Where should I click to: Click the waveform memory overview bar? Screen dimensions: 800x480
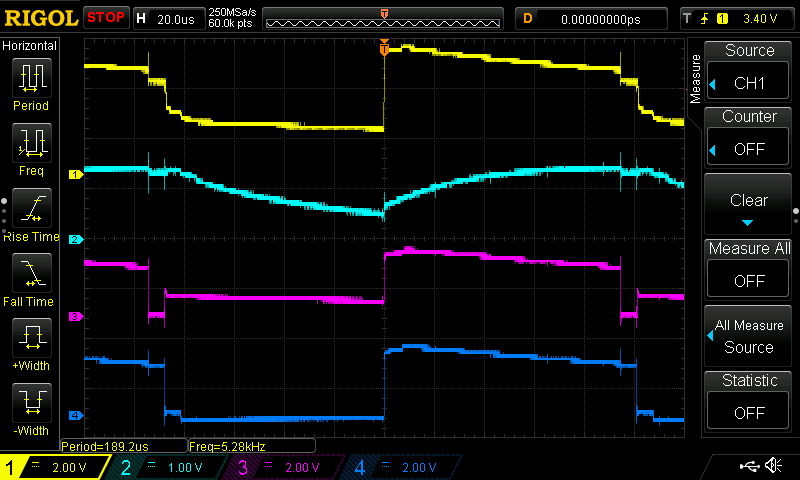click(383, 19)
